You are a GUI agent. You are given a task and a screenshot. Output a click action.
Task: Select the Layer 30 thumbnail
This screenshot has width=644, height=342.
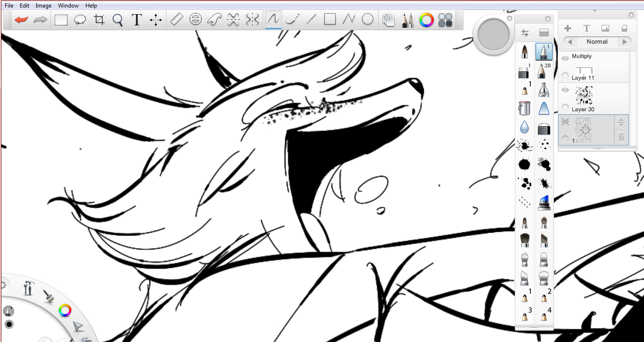[x=584, y=96]
